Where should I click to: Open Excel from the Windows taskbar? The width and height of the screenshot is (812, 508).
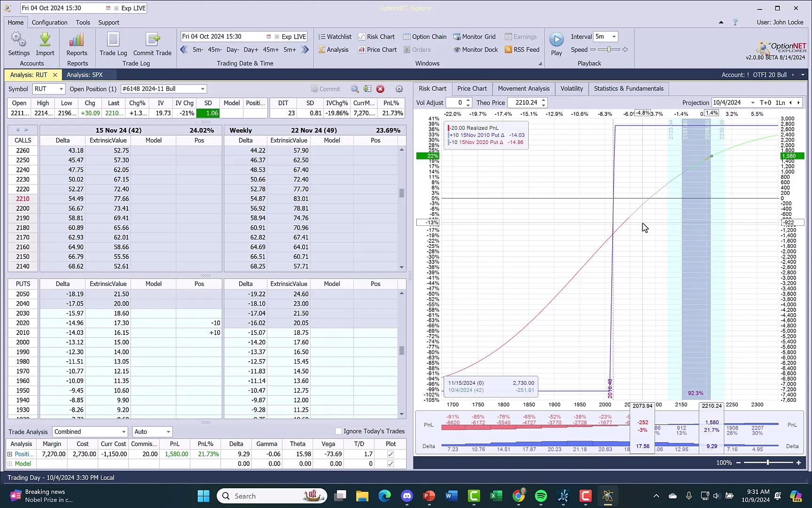(496, 496)
